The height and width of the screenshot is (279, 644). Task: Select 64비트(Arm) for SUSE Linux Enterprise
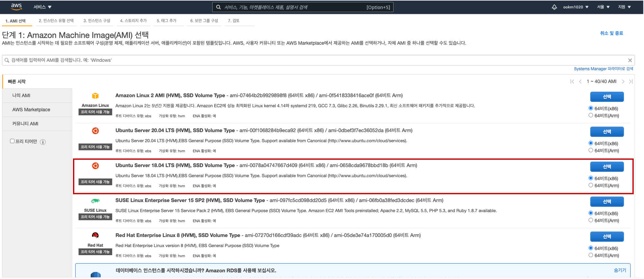(591, 220)
